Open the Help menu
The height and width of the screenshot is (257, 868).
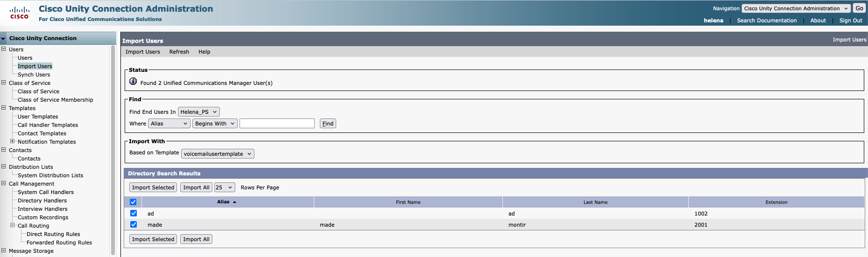pyautogui.click(x=204, y=52)
